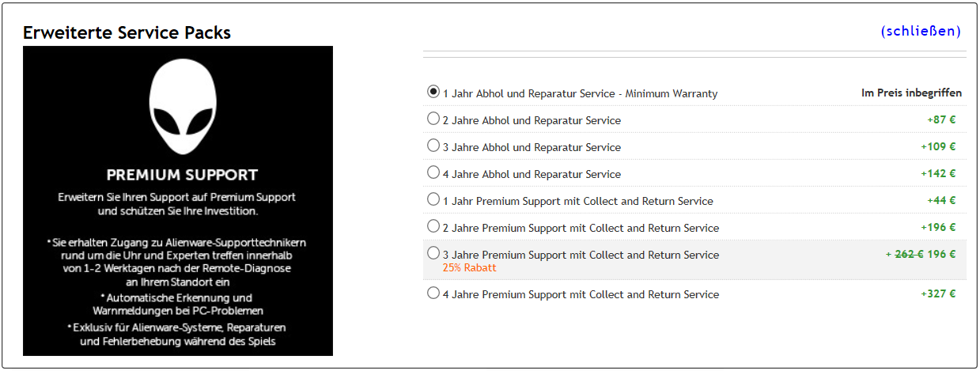Screen dimensions: 980x371
Task: Click the +44 € price label
Action: tap(941, 201)
